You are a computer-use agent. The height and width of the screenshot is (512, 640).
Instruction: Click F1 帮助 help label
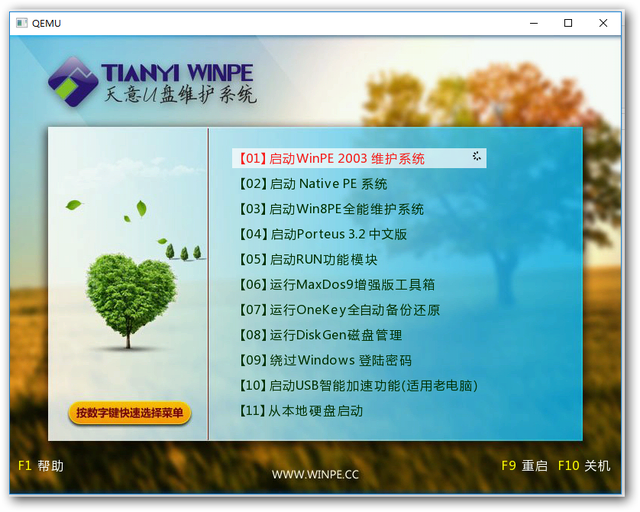point(41,465)
